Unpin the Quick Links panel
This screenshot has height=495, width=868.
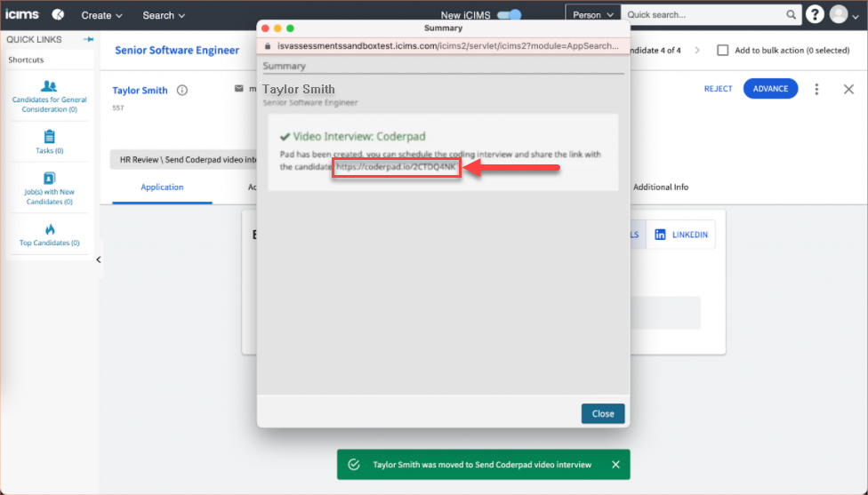(89, 39)
